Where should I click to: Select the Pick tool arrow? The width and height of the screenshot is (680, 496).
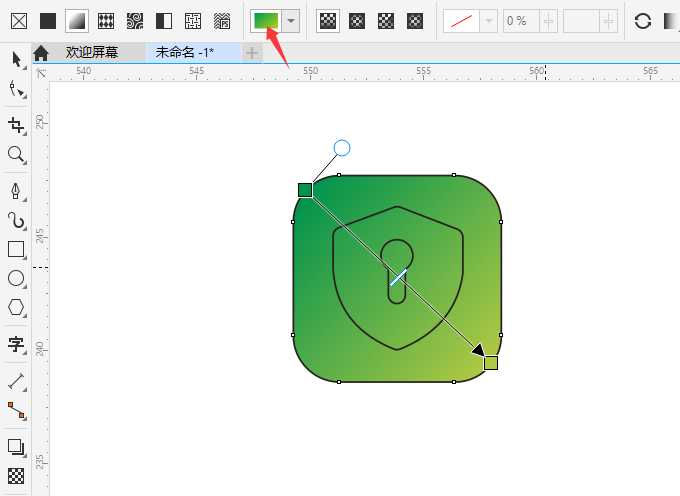click(16, 60)
